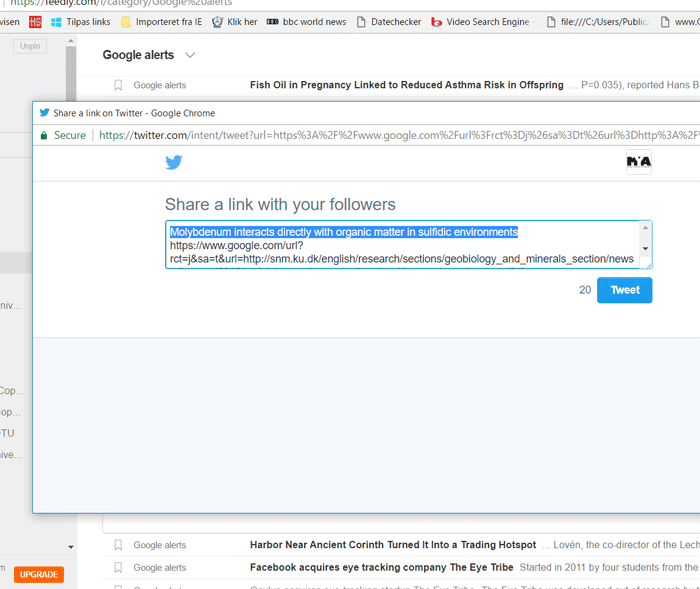Click the Feedly sidebar scrollbar thumb

pyautogui.click(x=71, y=74)
